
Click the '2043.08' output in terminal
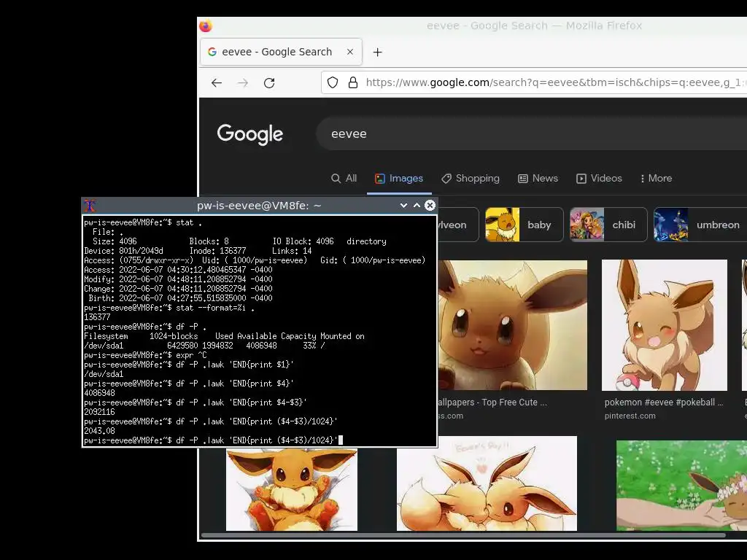(x=99, y=431)
